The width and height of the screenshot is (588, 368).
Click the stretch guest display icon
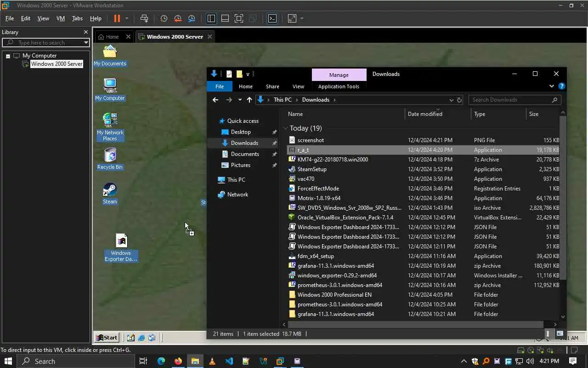tap(292, 18)
